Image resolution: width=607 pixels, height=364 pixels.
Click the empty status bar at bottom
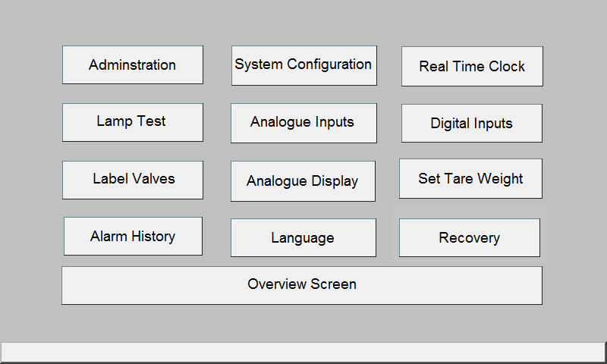click(x=303, y=352)
